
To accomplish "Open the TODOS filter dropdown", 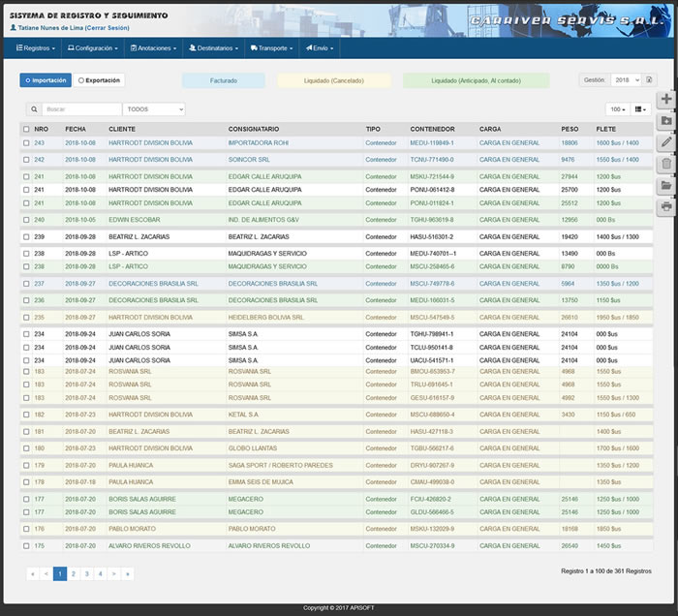I will click(154, 109).
